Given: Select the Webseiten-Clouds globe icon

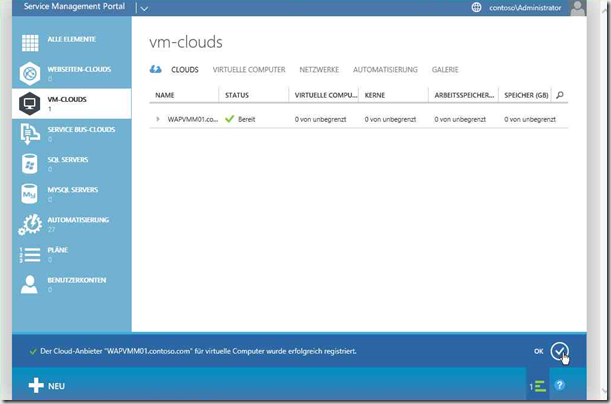Looking at the screenshot, I should 30,73.
